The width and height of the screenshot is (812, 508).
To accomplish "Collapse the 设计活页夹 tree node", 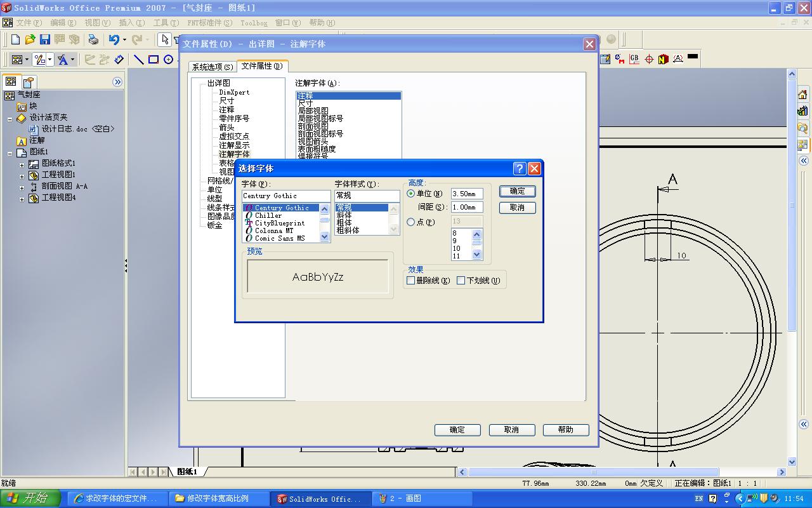I will (10, 119).
